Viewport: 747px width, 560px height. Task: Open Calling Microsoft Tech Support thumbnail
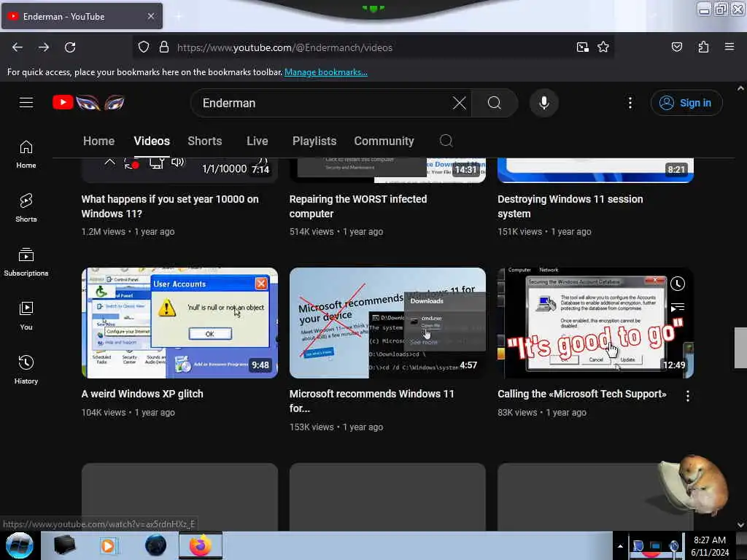(x=595, y=323)
